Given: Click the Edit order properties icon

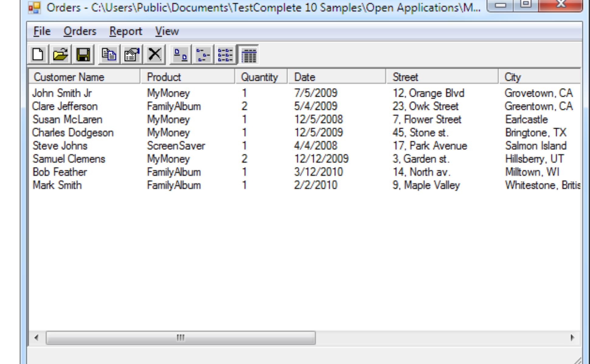Looking at the screenshot, I should click(132, 55).
